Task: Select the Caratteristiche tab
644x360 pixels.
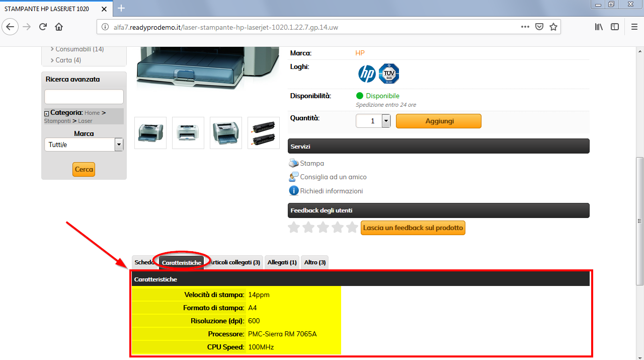Action: pos(182,263)
